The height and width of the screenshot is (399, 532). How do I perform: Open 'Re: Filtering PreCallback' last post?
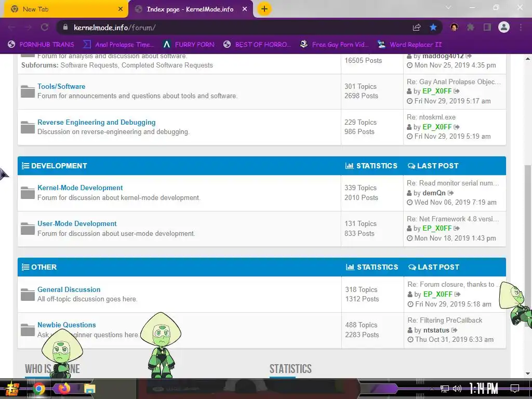tap(445, 320)
